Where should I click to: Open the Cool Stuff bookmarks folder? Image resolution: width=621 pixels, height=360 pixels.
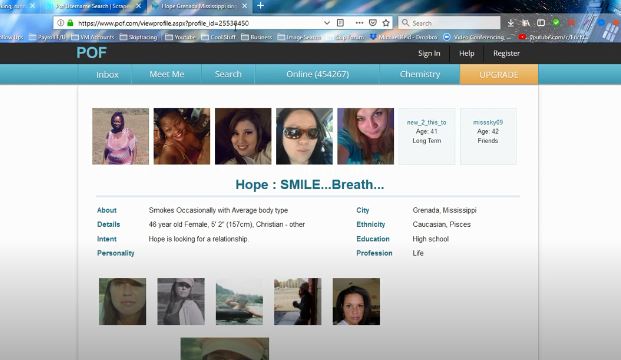click(219, 37)
